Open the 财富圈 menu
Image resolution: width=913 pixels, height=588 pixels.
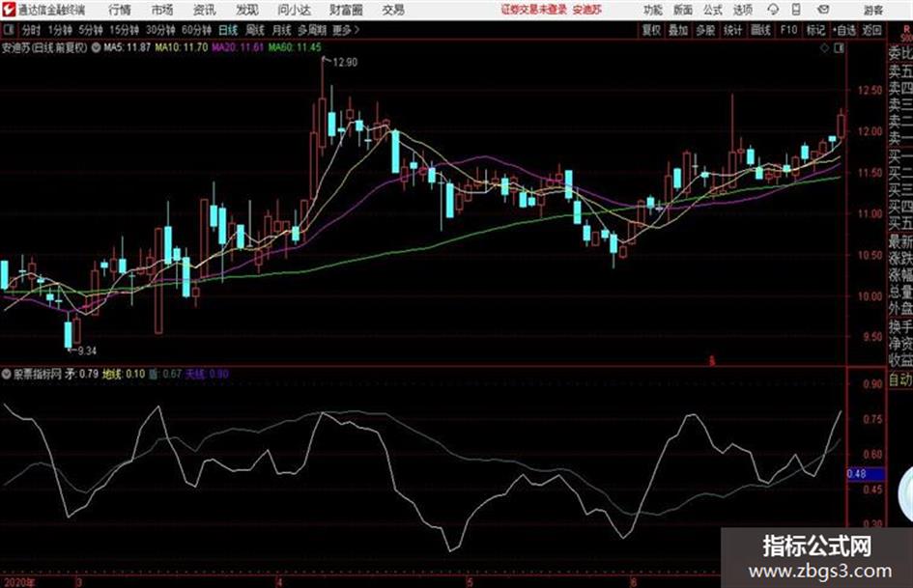[x=346, y=10]
